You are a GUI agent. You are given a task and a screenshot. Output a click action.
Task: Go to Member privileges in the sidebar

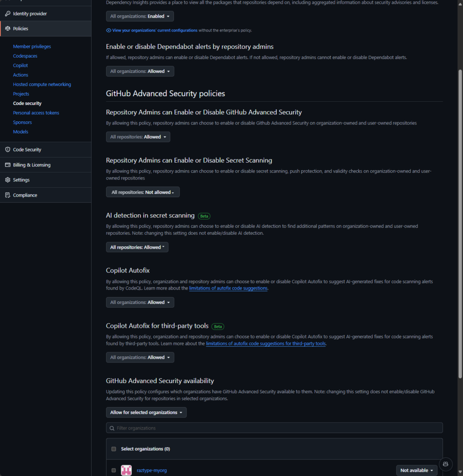pyautogui.click(x=32, y=46)
